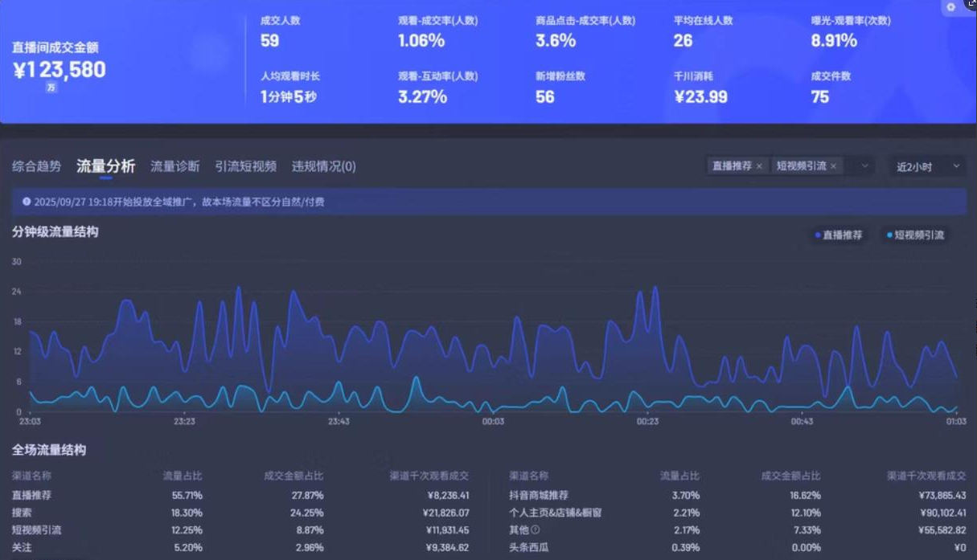Viewport: 977px width, 560px height.
Task: Open the 违规情况(0) tab
Action: (x=323, y=166)
